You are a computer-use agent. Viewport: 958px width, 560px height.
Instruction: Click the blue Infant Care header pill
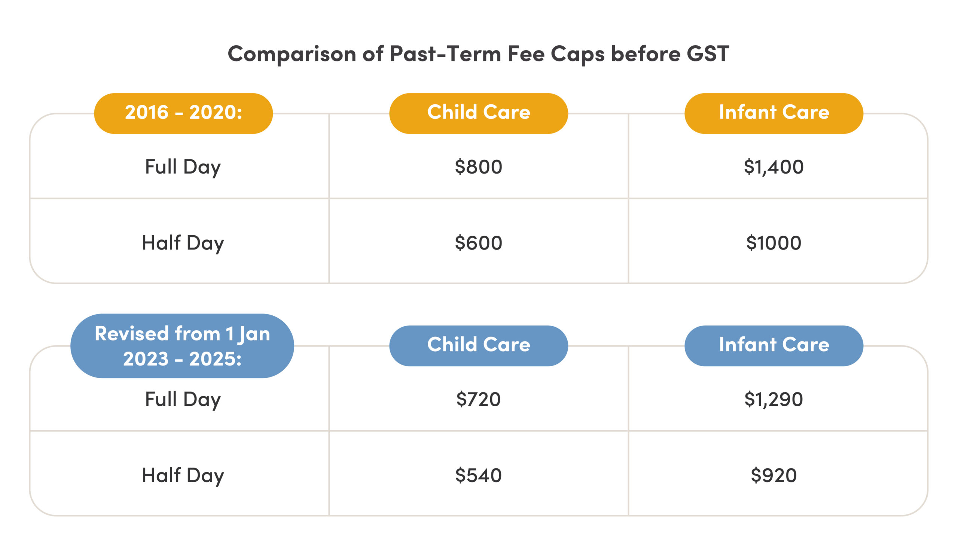click(x=774, y=346)
